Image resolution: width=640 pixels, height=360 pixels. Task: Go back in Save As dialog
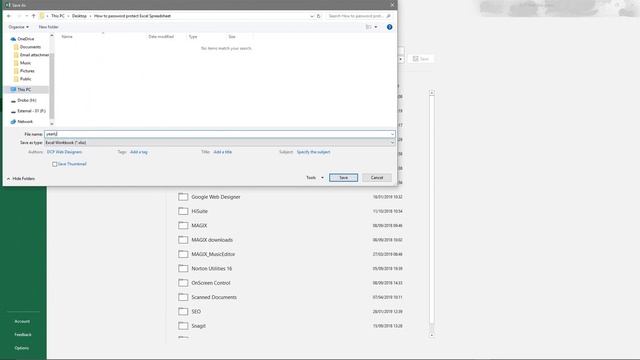pos(9,16)
